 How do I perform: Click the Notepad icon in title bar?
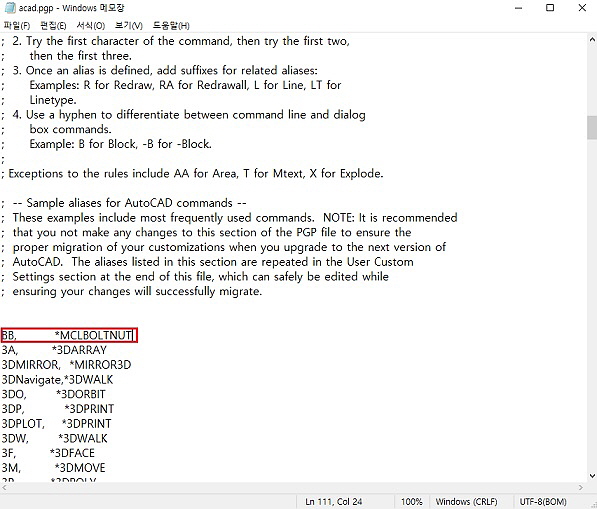(x=10, y=8)
